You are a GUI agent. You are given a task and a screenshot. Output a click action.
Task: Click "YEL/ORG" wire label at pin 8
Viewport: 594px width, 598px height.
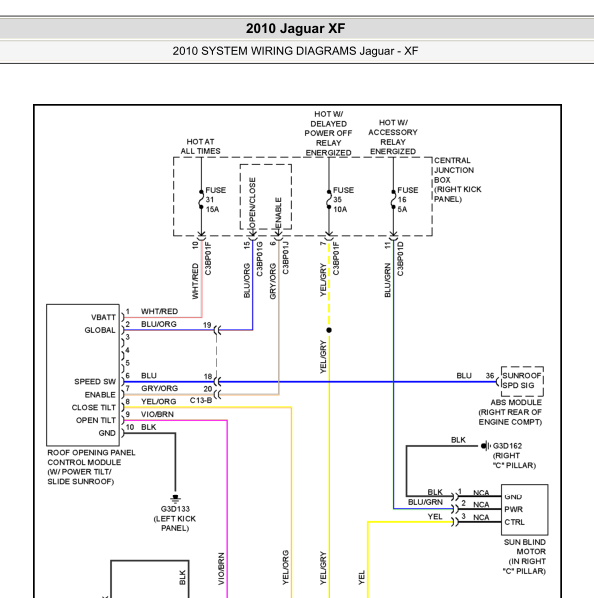point(159,402)
